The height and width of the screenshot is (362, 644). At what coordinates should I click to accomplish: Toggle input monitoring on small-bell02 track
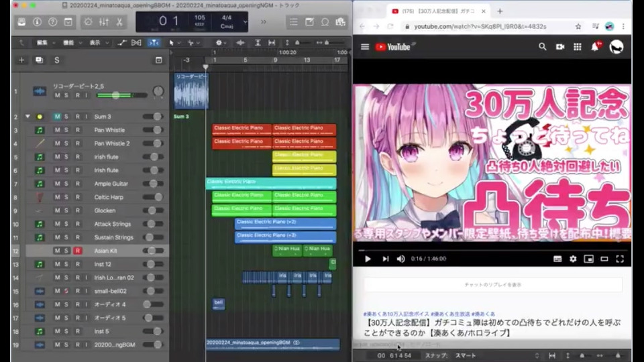point(87,291)
